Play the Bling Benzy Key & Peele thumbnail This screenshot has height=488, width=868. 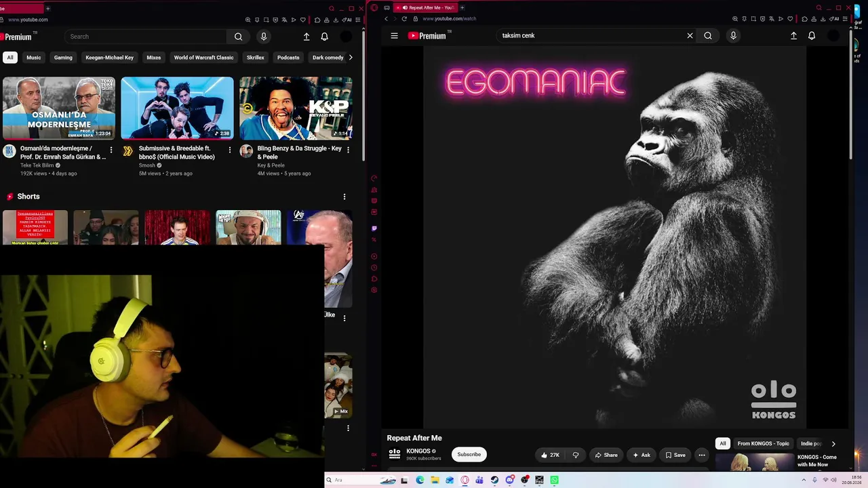point(296,108)
